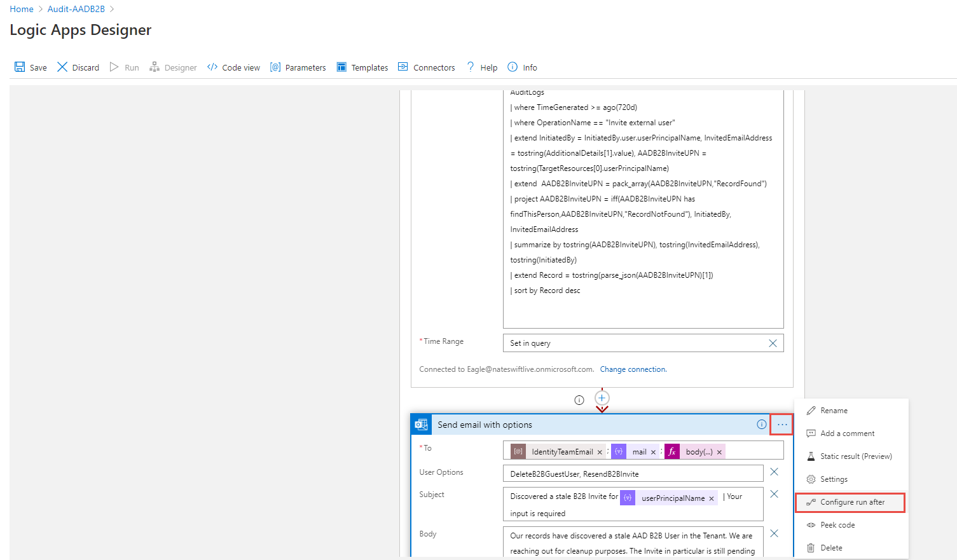Select Rename from the context menu
Image resolution: width=957 pixels, height=560 pixels.
tap(851, 411)
